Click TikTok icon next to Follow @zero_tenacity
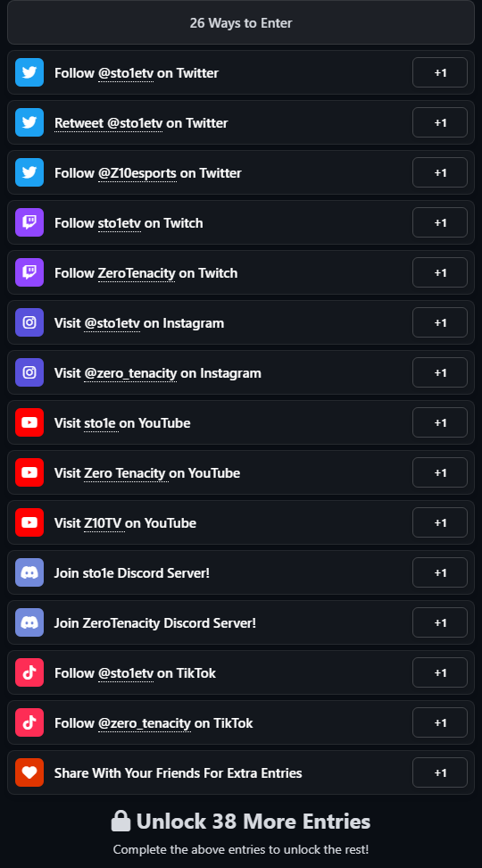This screenshot has height=868, width=482. point(29,722)
